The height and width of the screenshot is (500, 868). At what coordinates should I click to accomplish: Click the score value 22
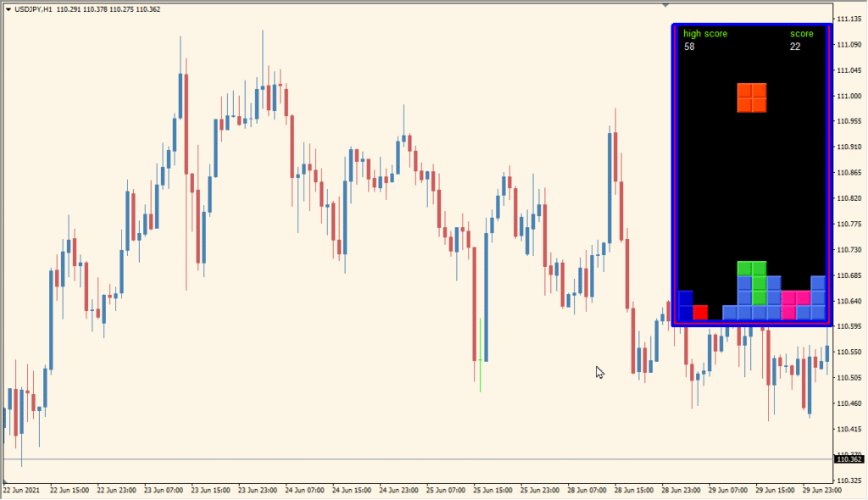coord(795,47)
